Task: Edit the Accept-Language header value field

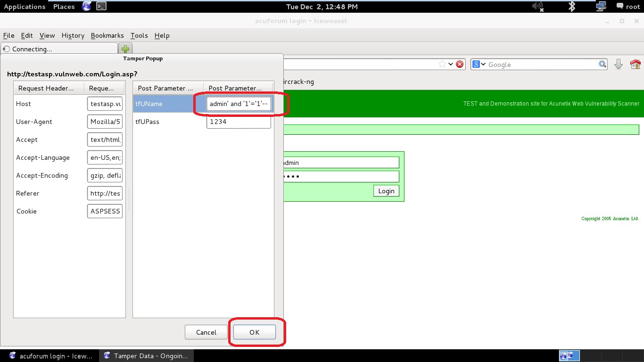Action: (105, 157)
